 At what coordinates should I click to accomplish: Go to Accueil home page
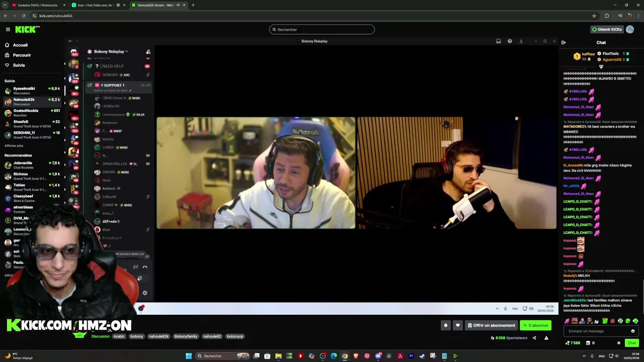[20, 45]
